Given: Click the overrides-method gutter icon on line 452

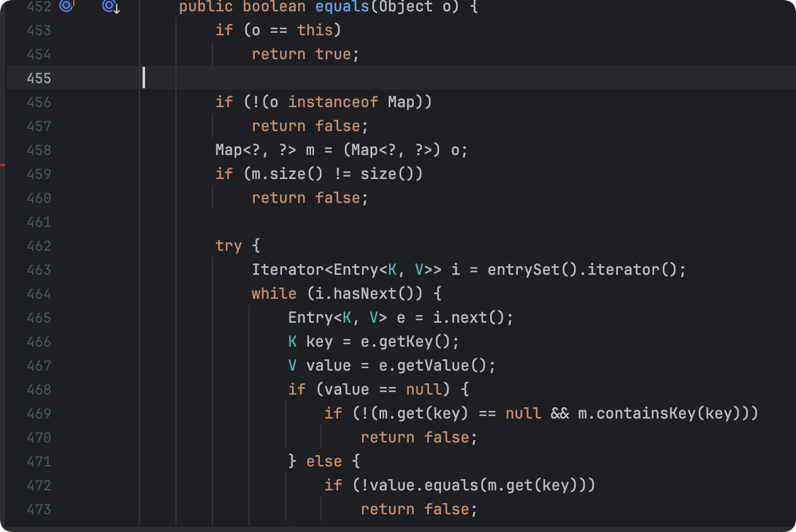Looking at the screenshot, I should click(66, 6).
